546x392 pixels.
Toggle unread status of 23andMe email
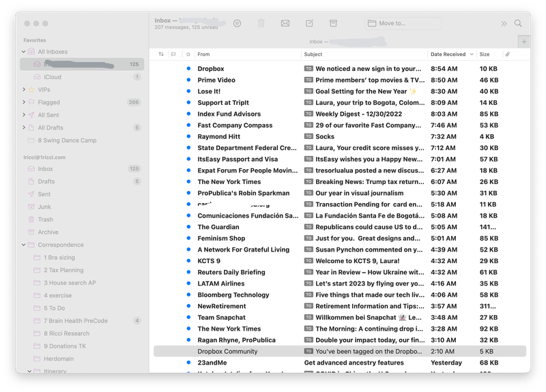tap(188, 363)
